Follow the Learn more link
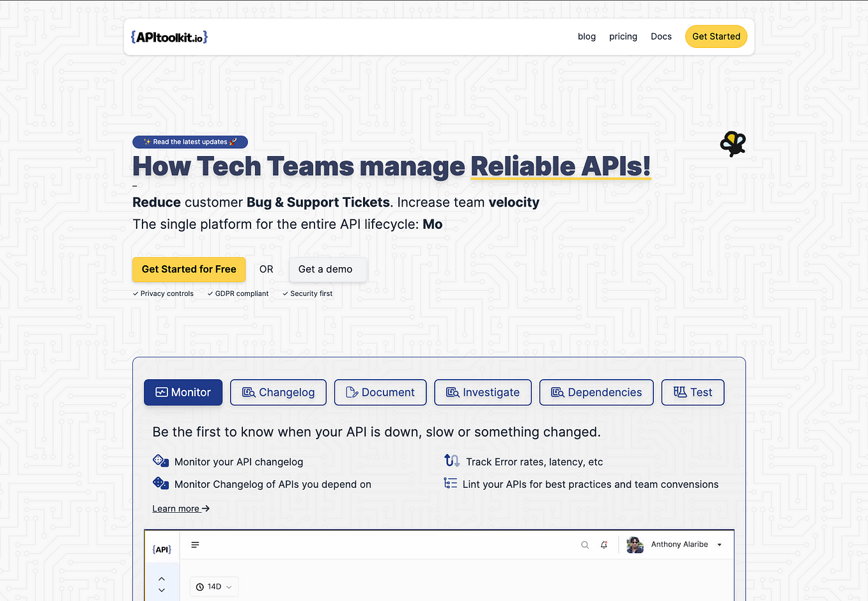Screen dimensions: 868x601 (x=181, y=508)
